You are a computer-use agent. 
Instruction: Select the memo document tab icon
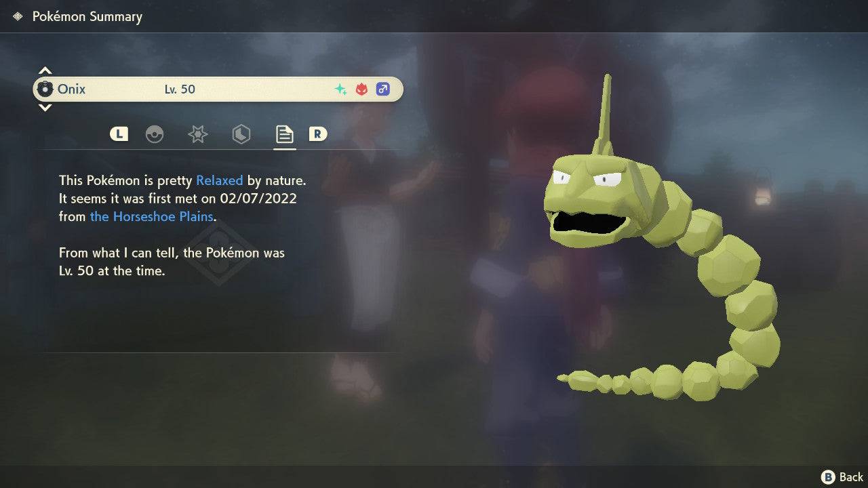[x=284, y=134]
